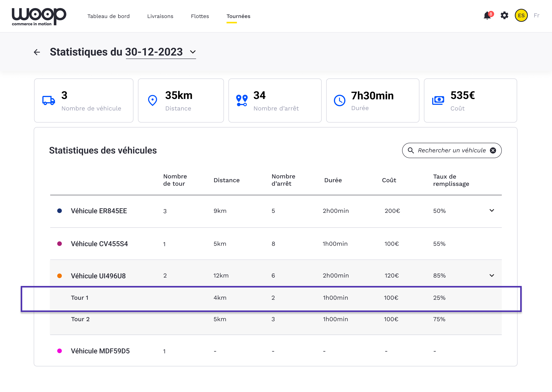Click the distance location pin icon
The image size is (552, 392).
pyautogui.click(x=153, y=100)
